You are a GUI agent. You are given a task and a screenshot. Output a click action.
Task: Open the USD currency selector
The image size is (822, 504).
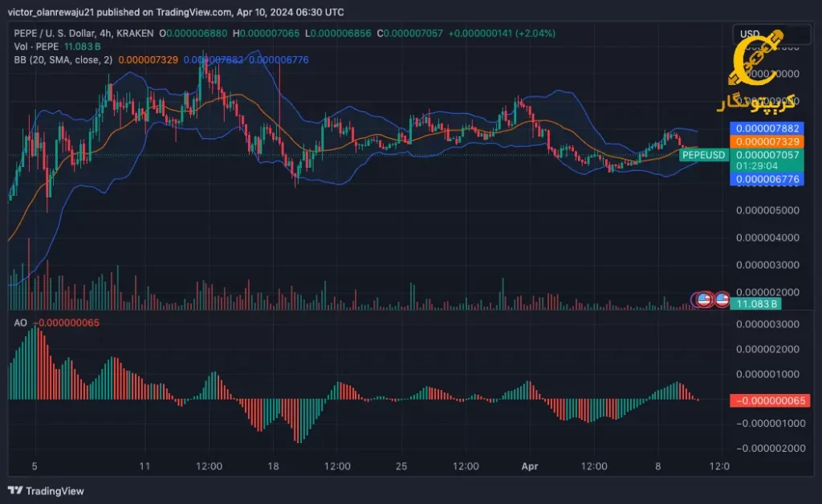(771, 34)
